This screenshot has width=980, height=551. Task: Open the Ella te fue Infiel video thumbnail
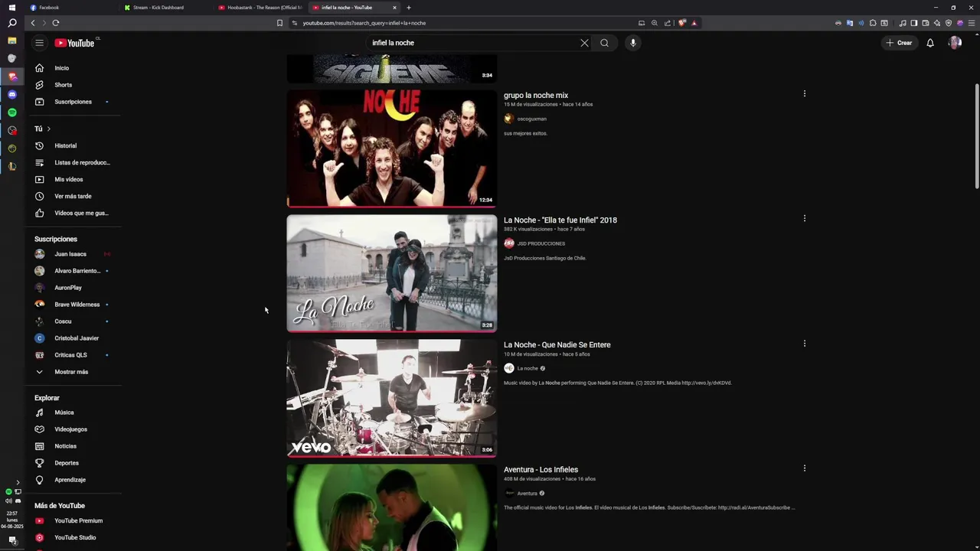(391, 273)
